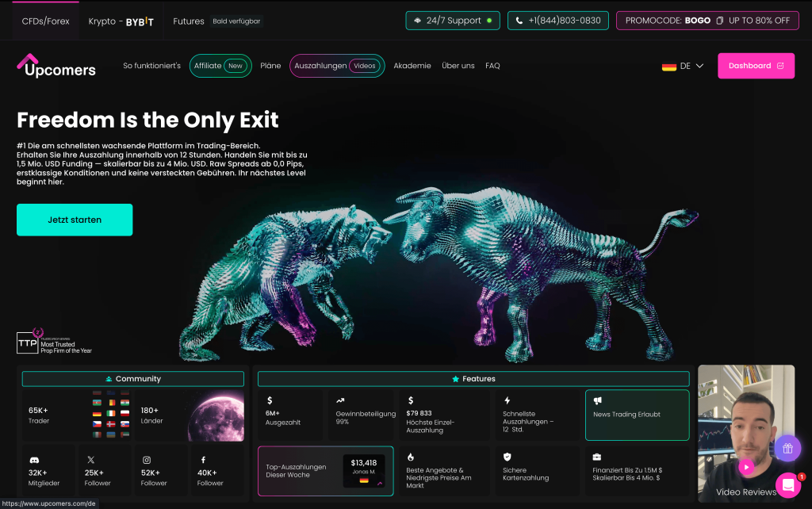Open the 180+ Länder card
Screen dimensions: 812x509
(189, 415)
